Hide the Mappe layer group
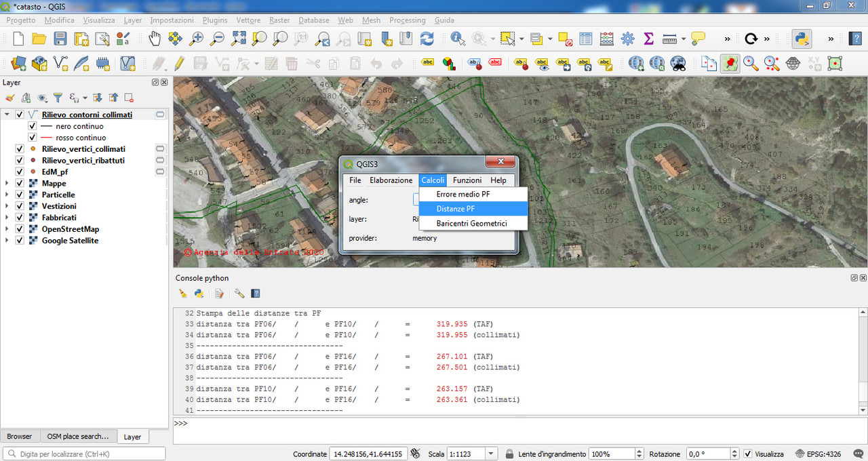 tap(20, 183)
